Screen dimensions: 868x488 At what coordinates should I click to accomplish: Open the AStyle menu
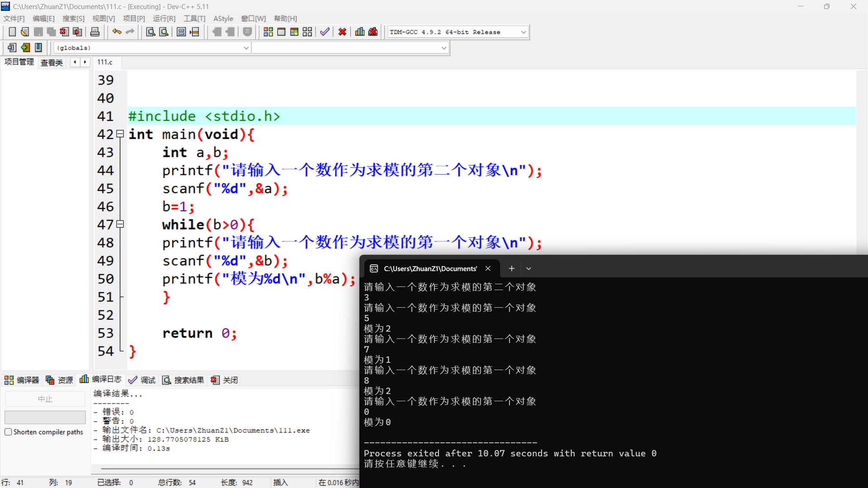(223, 19)
